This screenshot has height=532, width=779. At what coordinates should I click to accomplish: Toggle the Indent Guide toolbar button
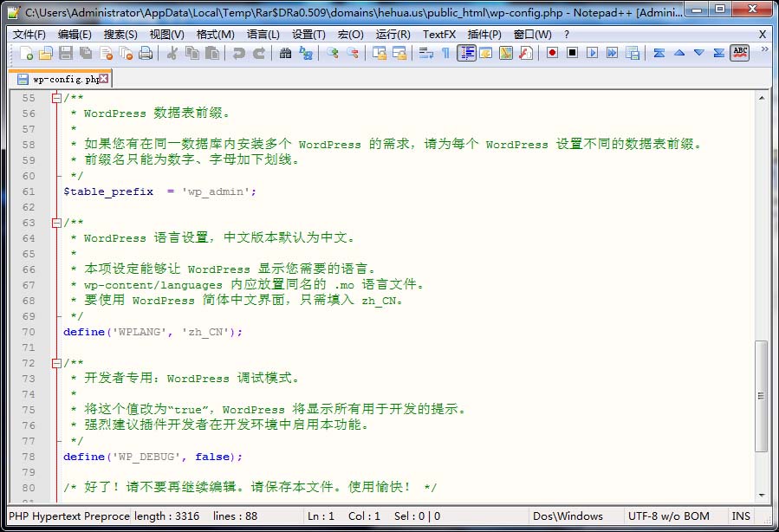coord(467,54)
